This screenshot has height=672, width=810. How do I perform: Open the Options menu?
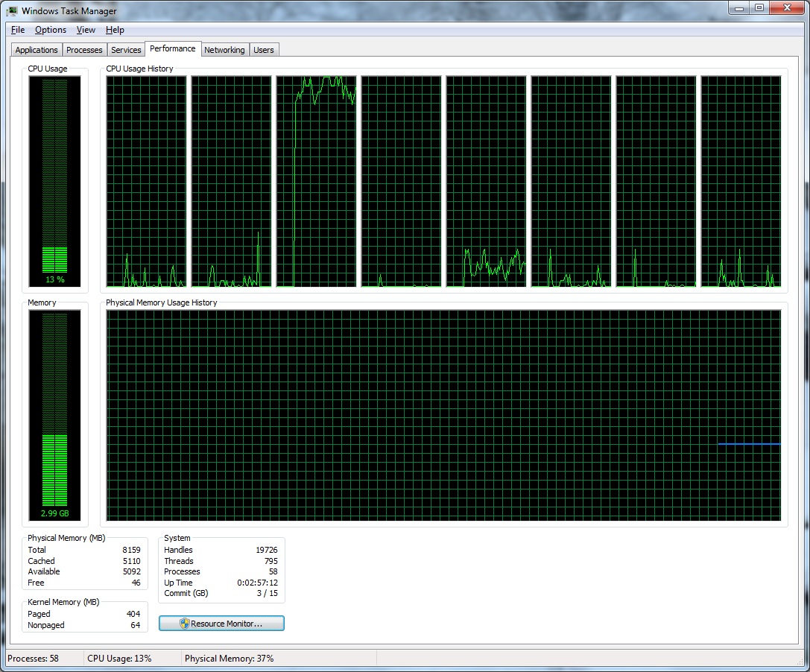51,30
